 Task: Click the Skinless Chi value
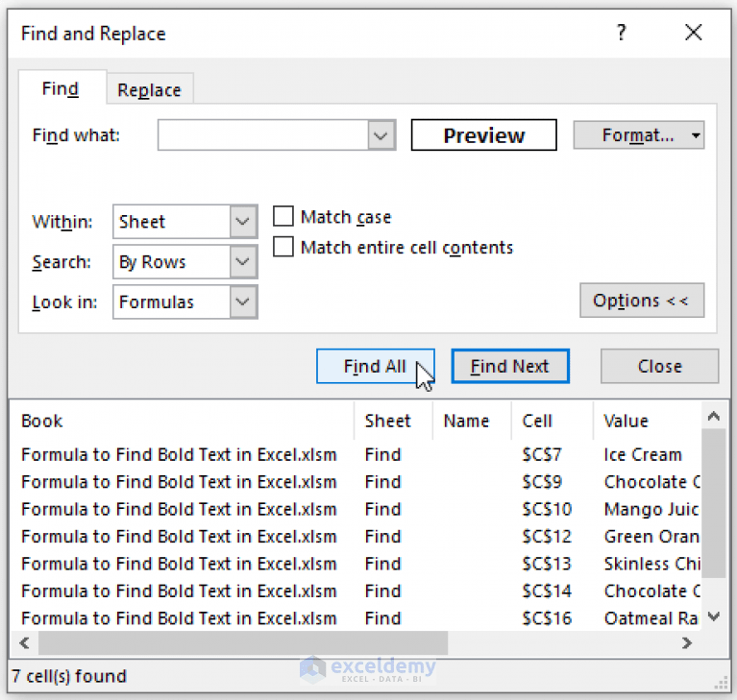[x=651, y=564]
